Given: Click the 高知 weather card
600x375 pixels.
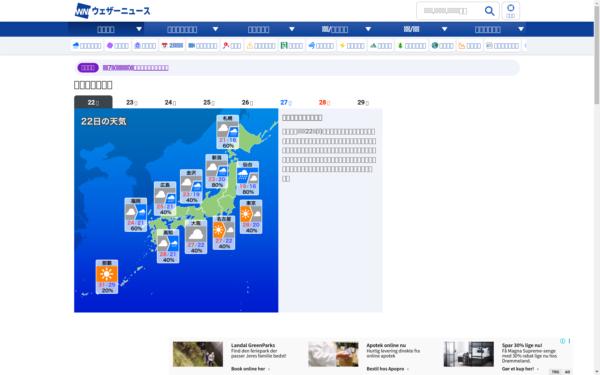Looking at the screenshot, I should [x=168, y=246].
